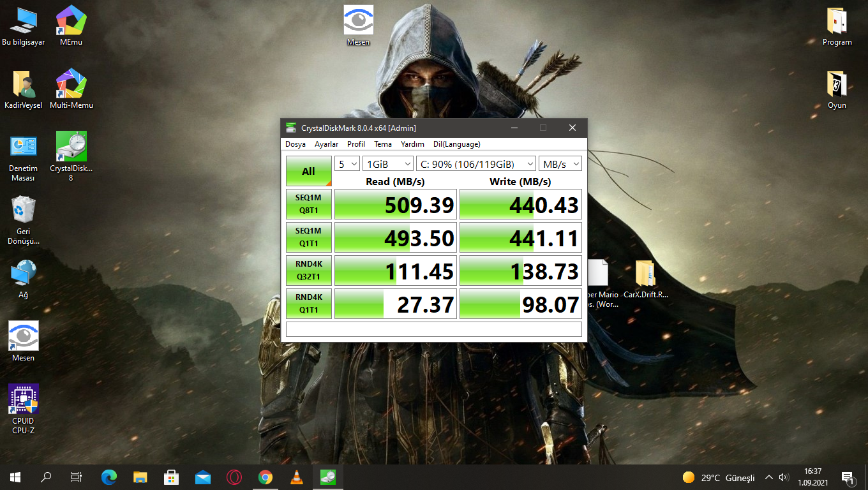Screen dimensions: 868x490
Task: Open Dosya menu
Action: pos(296,144)
